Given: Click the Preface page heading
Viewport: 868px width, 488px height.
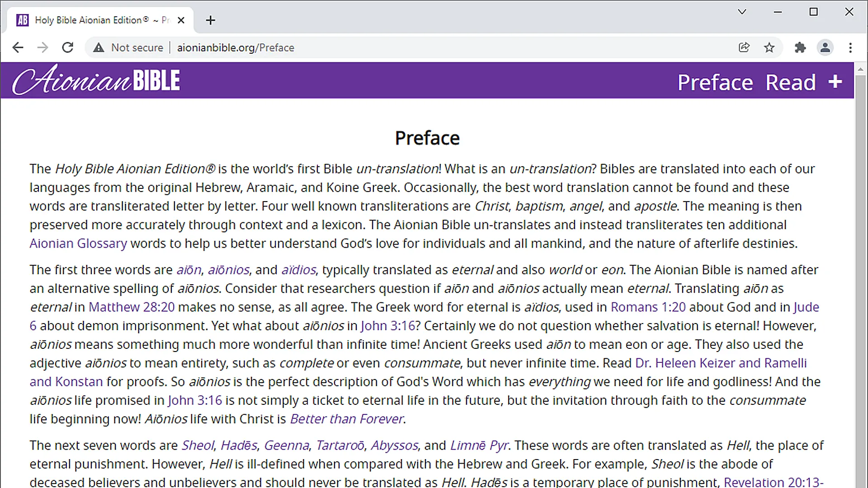Looking at the screenshot, I should click(x=427, y=138).
